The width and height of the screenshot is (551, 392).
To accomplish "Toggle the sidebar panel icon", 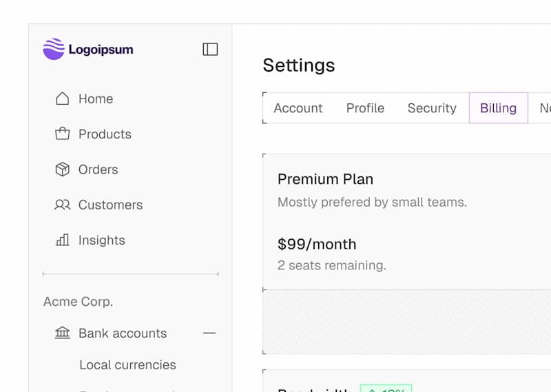I will (210, 49).
